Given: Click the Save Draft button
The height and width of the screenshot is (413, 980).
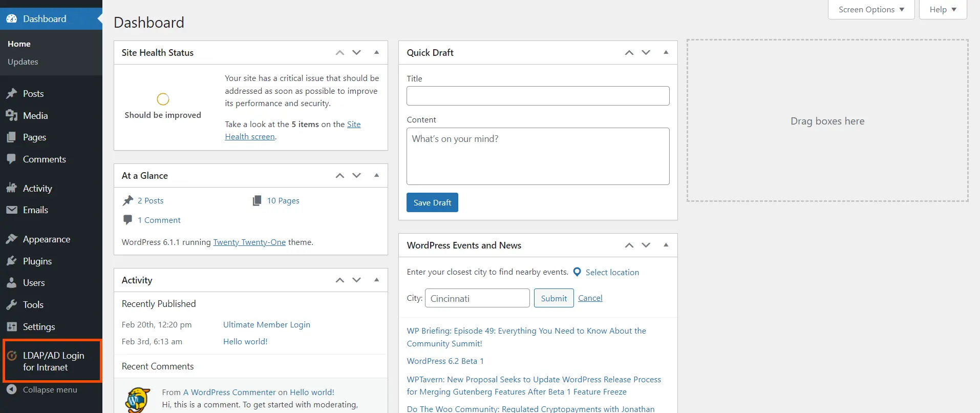Looking at the screenshot, I should pos(432,202).
